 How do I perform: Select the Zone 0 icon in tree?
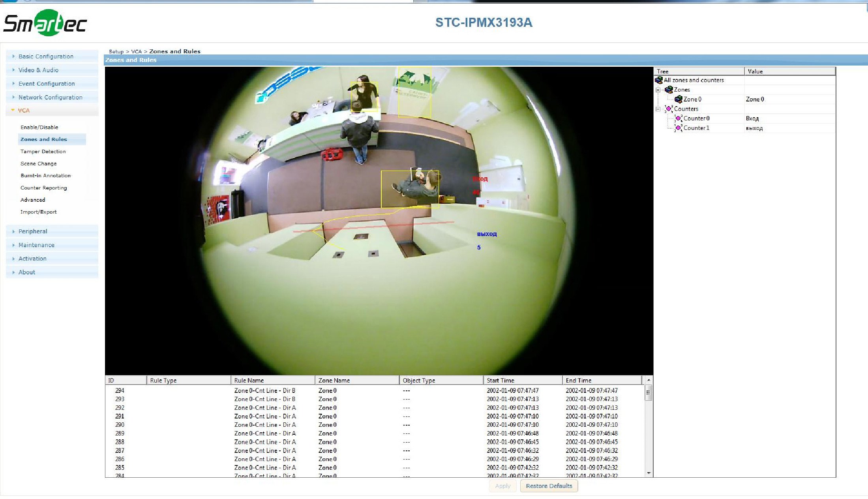[x=678, y=99]
